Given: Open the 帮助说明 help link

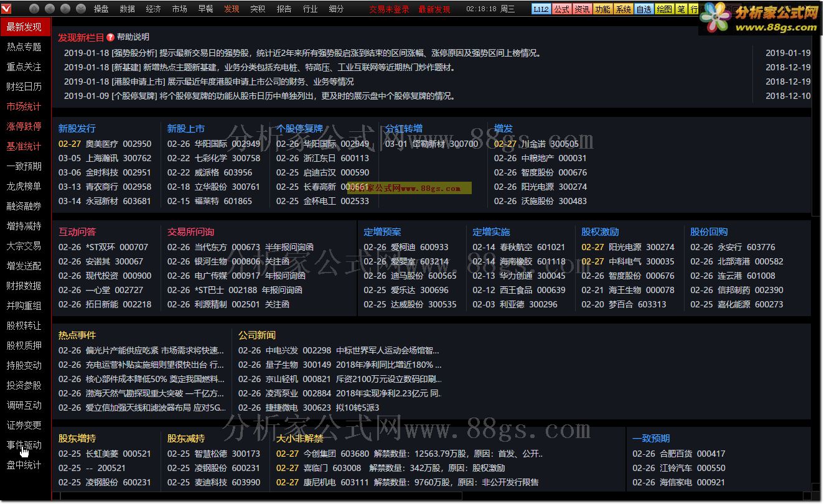Looking at the screenshot, I should pos(133,37).
